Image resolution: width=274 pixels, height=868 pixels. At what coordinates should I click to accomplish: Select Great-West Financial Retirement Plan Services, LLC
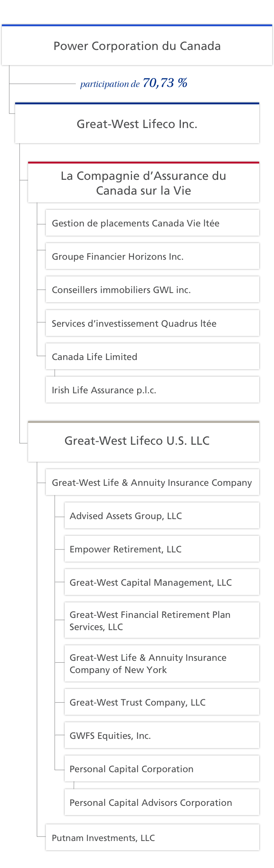click(x=162, y=620)
